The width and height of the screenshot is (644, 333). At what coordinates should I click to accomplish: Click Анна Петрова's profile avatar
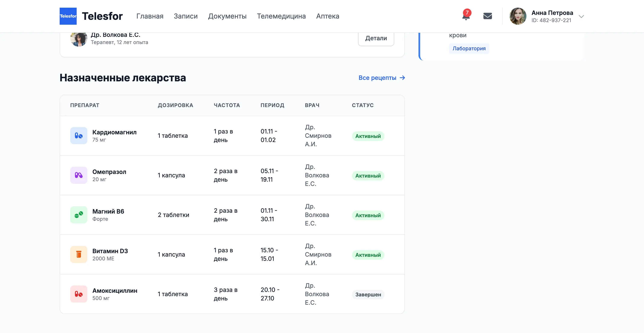[518, 16]
